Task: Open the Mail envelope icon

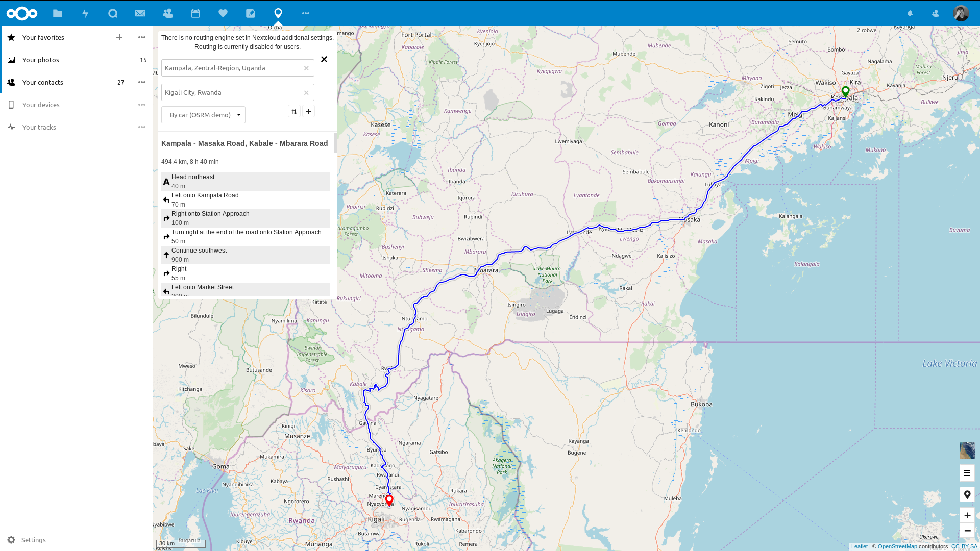Action: click(x=140, y=13)
